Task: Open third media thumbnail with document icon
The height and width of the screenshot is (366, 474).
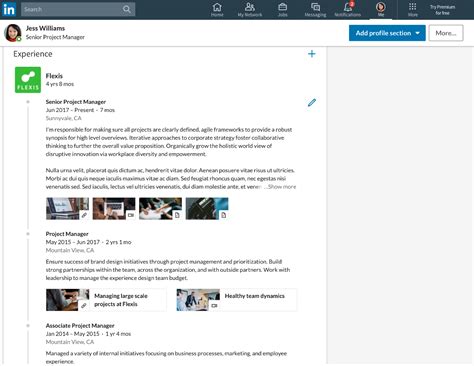Action: pos(160,208)
